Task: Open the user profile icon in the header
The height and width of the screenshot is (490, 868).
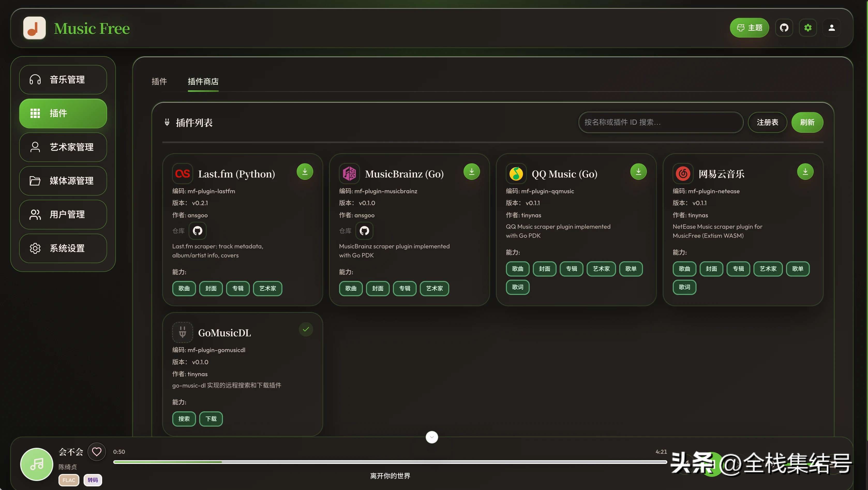Action: click(832, 28)
